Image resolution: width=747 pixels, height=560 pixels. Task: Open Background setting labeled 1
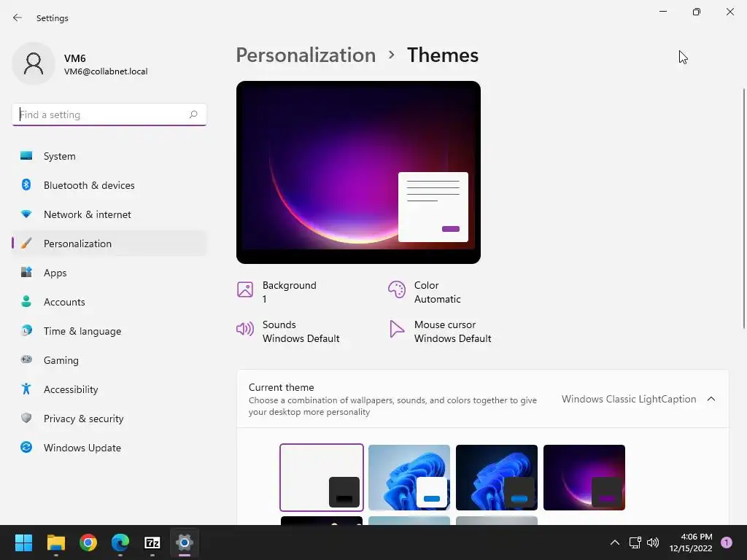288,292
